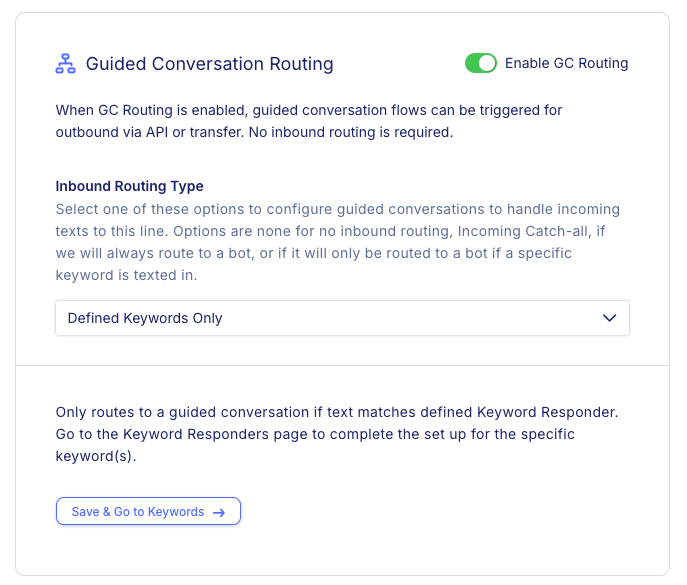Click the "Enable GC Routing" label text
Viewport: 687px width, 585px height.
point(567,63)
